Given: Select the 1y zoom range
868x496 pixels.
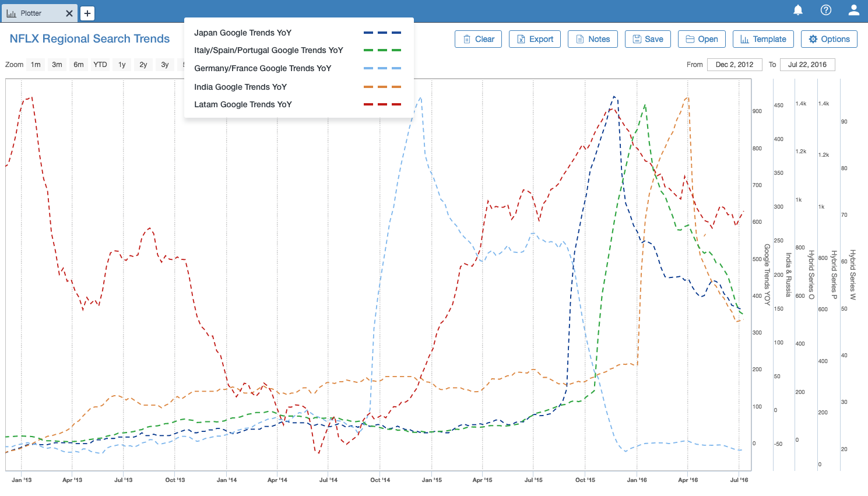Looking at the screenshot, I should click(122, 65).
